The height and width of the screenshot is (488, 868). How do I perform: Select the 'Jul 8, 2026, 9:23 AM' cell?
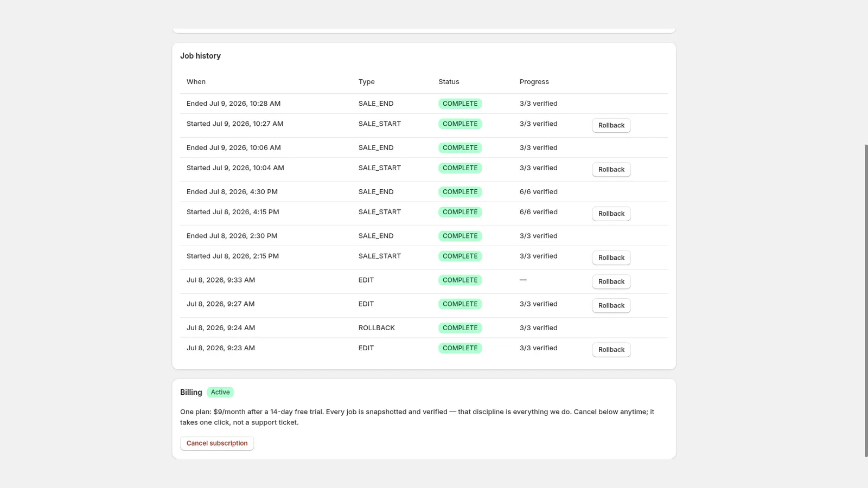coord(266,350)
